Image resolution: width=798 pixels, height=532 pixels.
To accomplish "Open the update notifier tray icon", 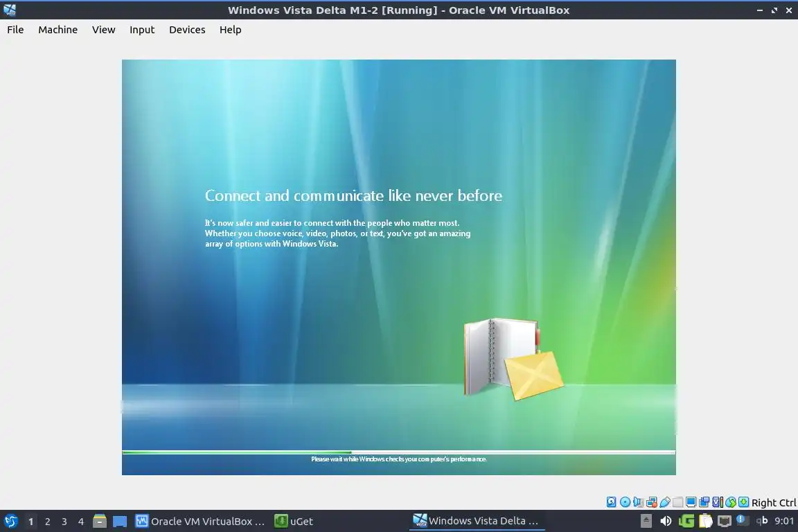I will pos(741,520).
